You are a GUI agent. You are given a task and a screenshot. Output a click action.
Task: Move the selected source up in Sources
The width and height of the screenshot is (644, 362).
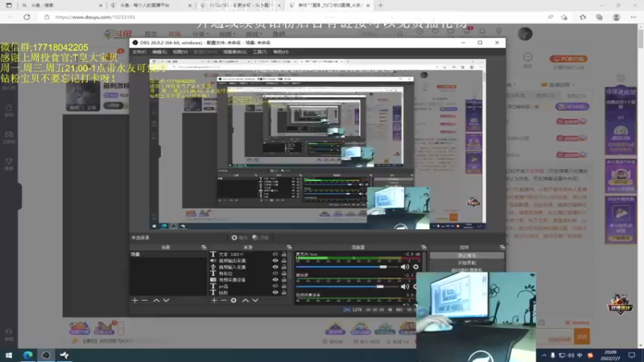click(246, 300)
